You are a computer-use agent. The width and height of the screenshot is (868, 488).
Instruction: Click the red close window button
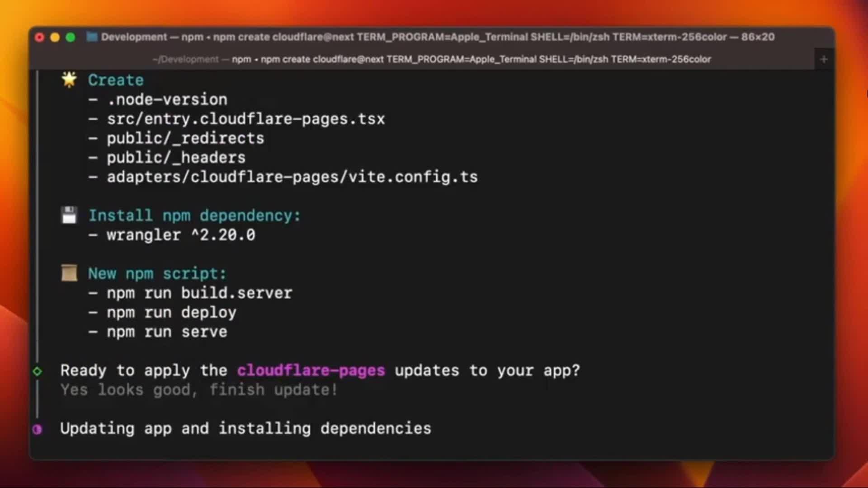39,38
